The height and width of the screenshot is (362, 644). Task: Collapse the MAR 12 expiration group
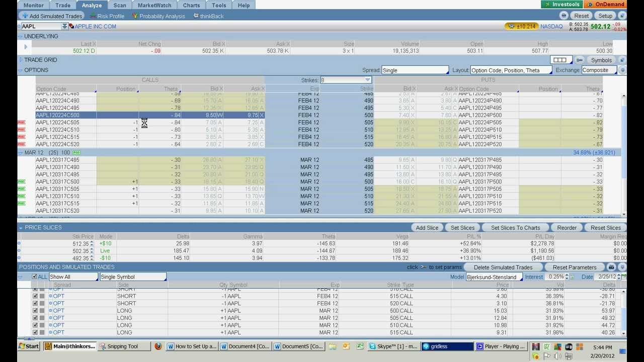pyautogui.click(x=21, y=152)
